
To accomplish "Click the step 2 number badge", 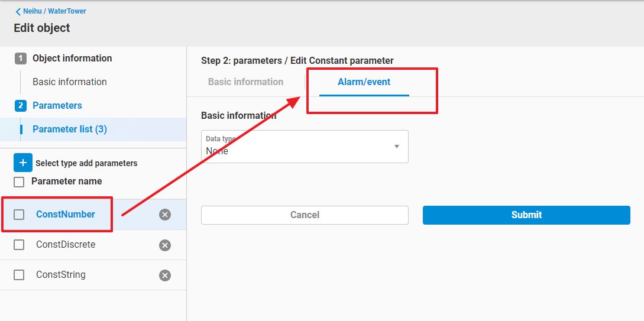I will click(x=21, y=106).
